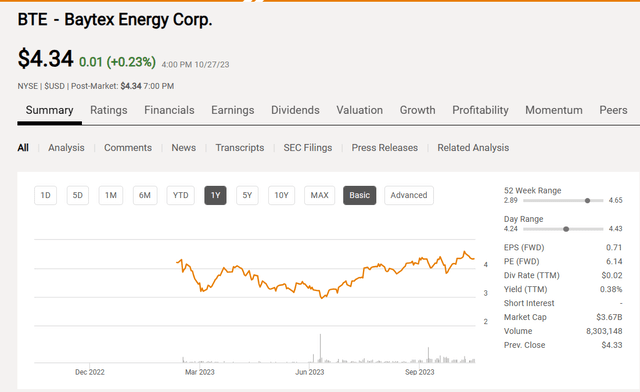
Task: Choose the 1M chart range
Action: (x=111, y=195)
